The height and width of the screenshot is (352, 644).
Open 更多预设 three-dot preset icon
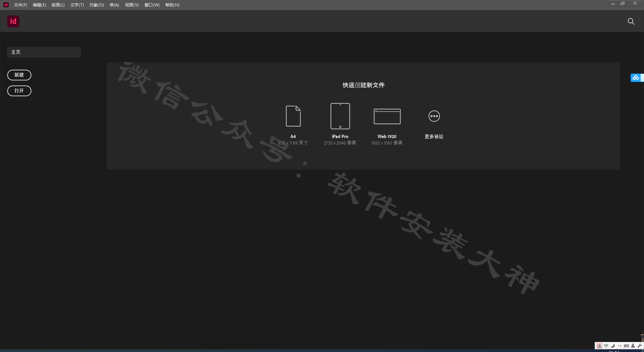434,116
